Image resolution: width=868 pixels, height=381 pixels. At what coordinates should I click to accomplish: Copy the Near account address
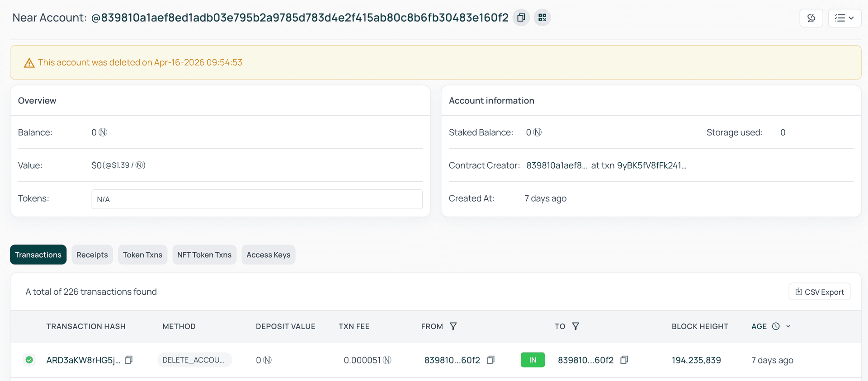tap(521, 18)
